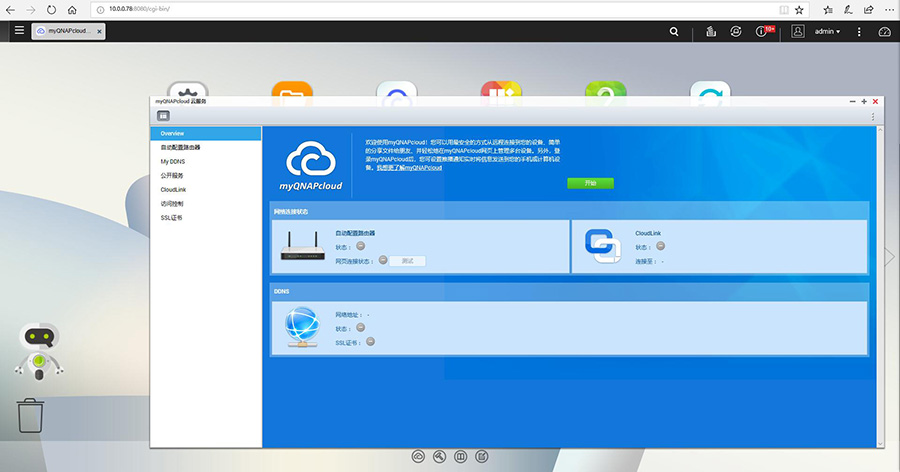Open the QTS main menu hamburger icon
Screen dimensions: 900x472
(19, 31)
